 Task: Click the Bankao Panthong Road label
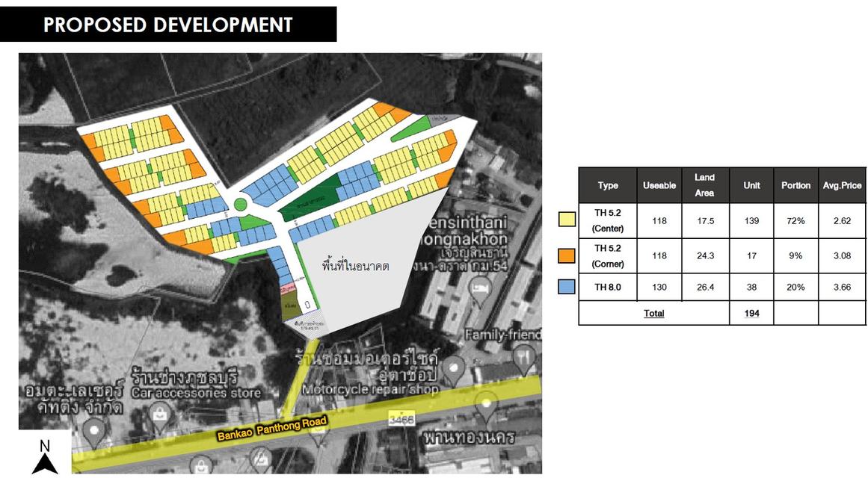coord(272,428)
